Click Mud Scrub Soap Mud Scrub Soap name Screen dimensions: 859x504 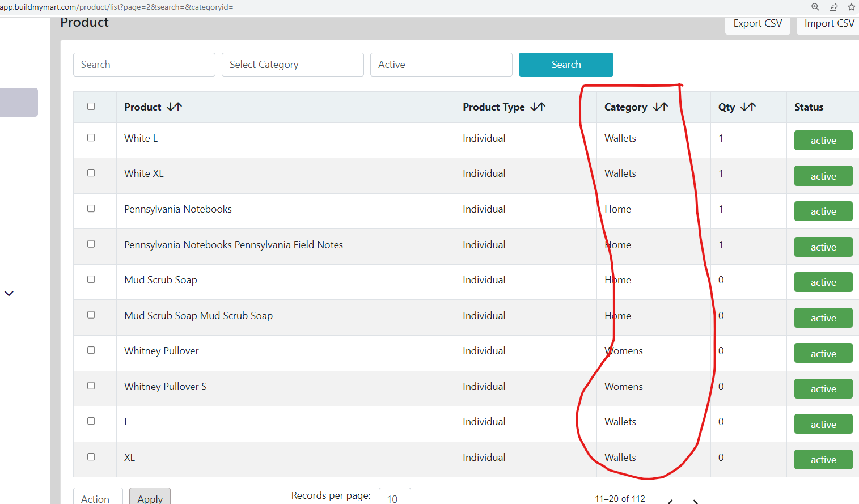[x=198, y=316]
